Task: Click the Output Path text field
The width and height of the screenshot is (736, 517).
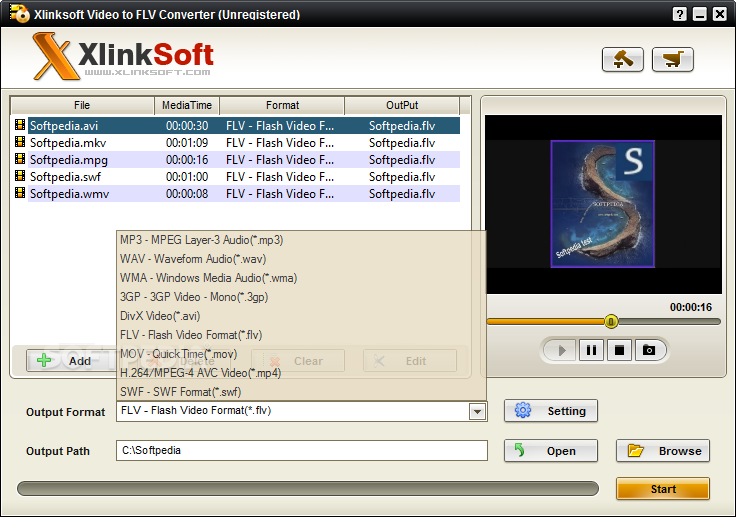Action: [x=302, y=451]
